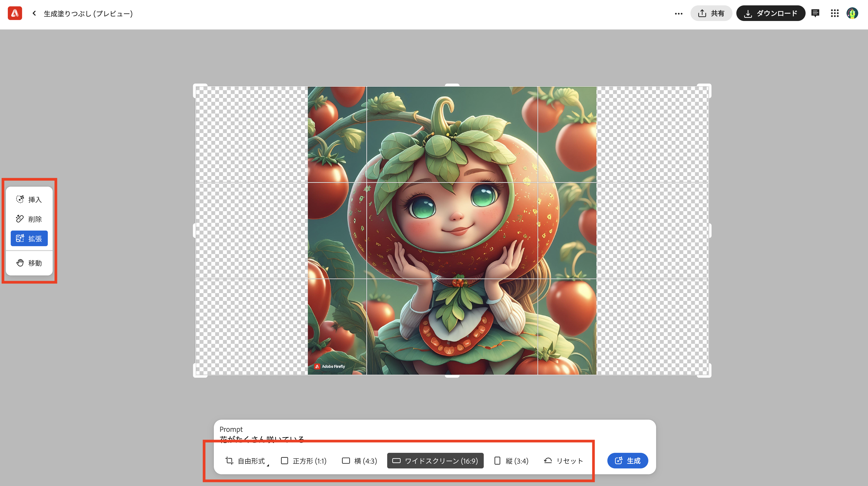Open the feedback comment icon
The image size is (868, 486).
pos(815,13)
